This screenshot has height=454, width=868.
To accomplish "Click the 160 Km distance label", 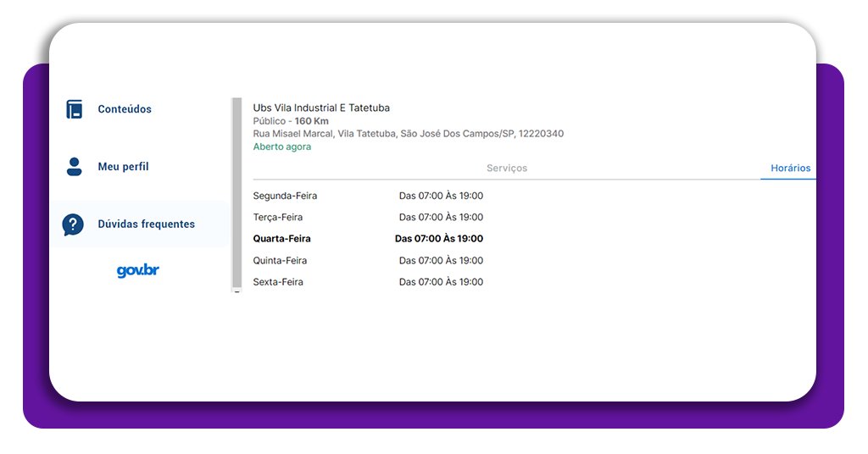I will point(311,121).
